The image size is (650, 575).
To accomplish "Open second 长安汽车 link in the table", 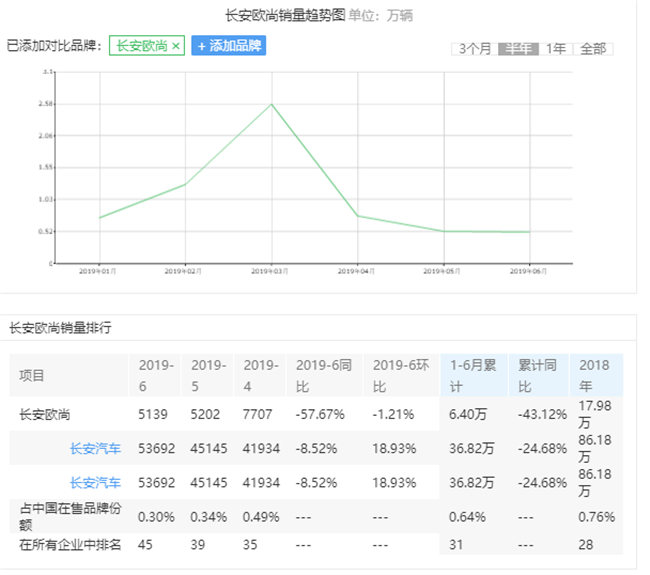I will (x=95, y=483).
